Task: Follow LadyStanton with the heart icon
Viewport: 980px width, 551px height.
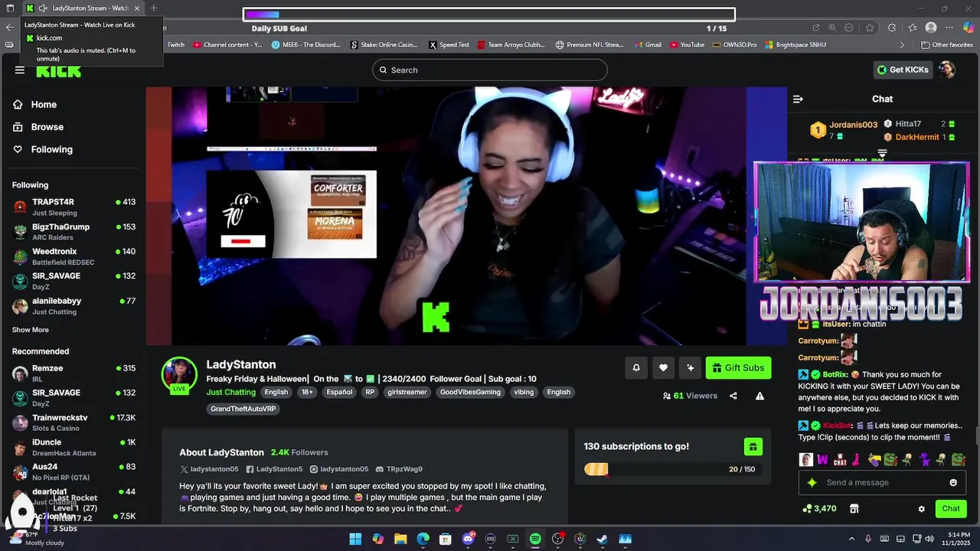Action: (x=663, y=368)
